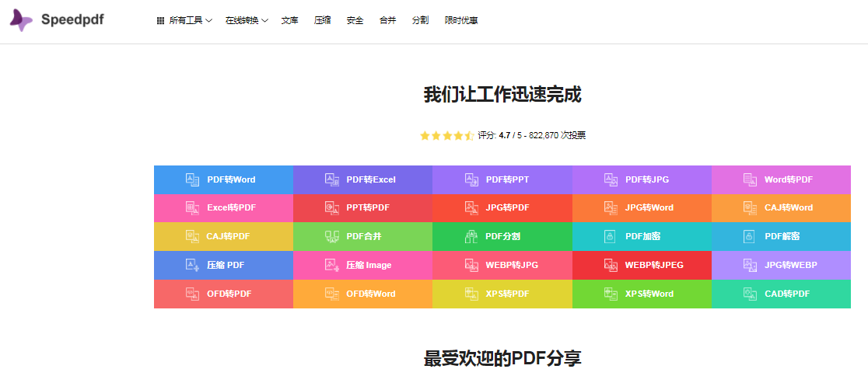
Task: Open the 压缩 Image tool label
Action: click(x=369, y=265)
